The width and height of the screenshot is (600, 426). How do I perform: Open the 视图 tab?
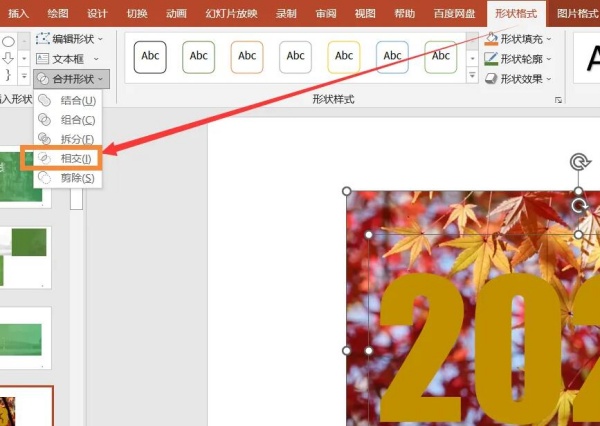[365, 14]
